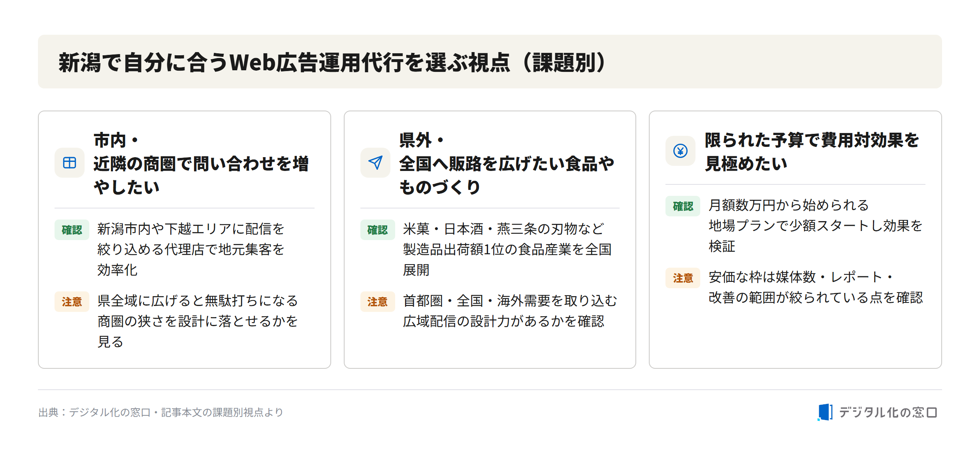
Task: Click the デジタル化の窓口 logo icon
Action: tap(825, 412)
